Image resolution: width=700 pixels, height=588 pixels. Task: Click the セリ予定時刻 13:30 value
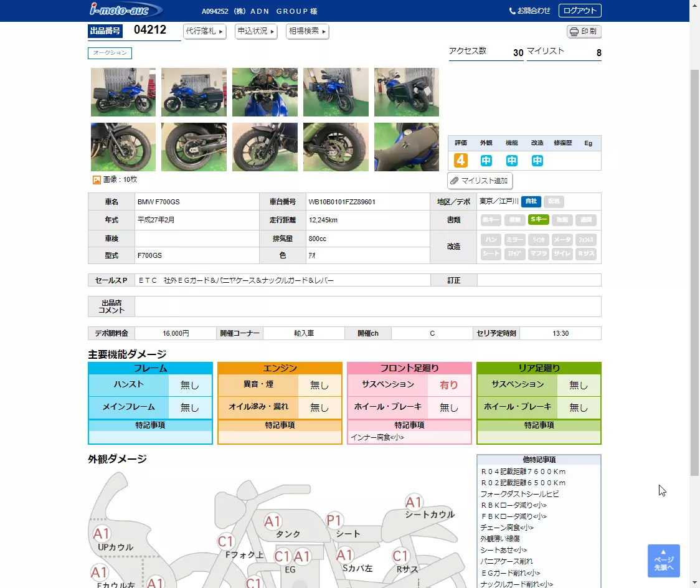click(x=560, y=333)
